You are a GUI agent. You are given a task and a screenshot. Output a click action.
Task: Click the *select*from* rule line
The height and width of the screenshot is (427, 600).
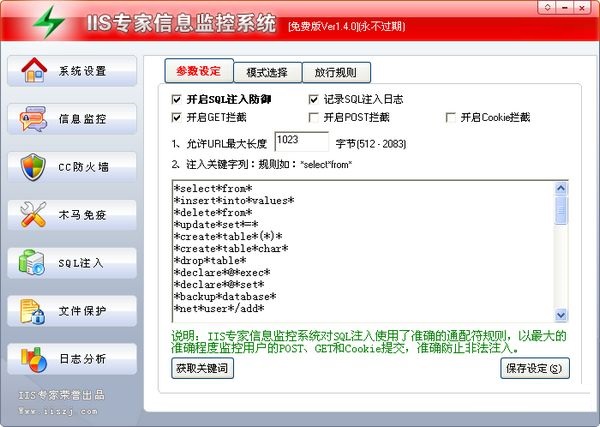213,189
